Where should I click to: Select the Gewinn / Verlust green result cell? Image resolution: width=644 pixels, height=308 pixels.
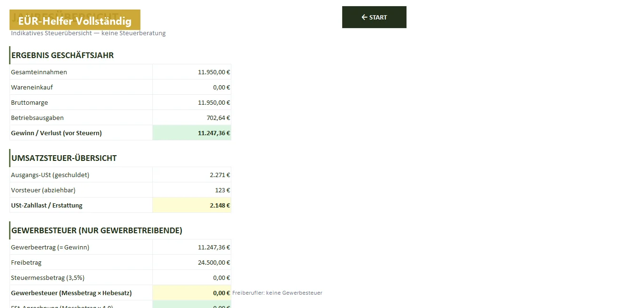(x=192, y=133)
